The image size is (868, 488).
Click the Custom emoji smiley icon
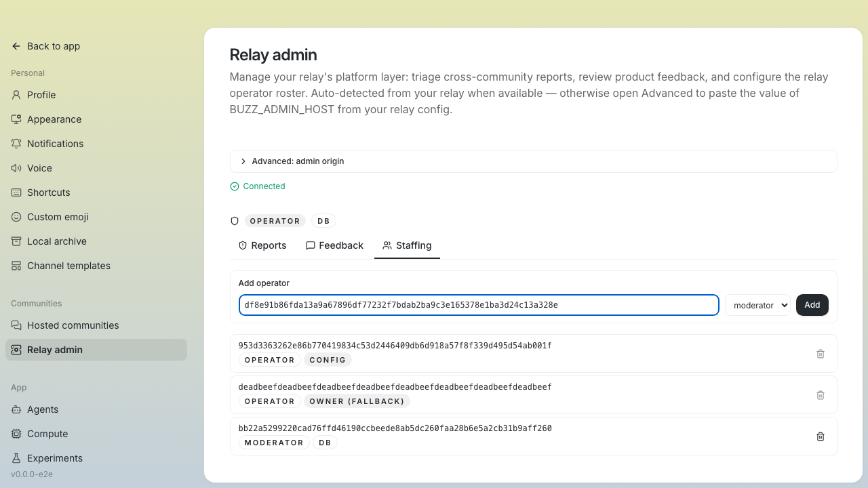click(x=16, y=217)
